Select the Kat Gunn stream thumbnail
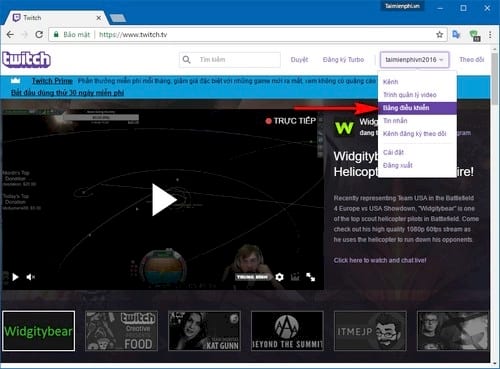500x369 pixels. pos(205,331)
